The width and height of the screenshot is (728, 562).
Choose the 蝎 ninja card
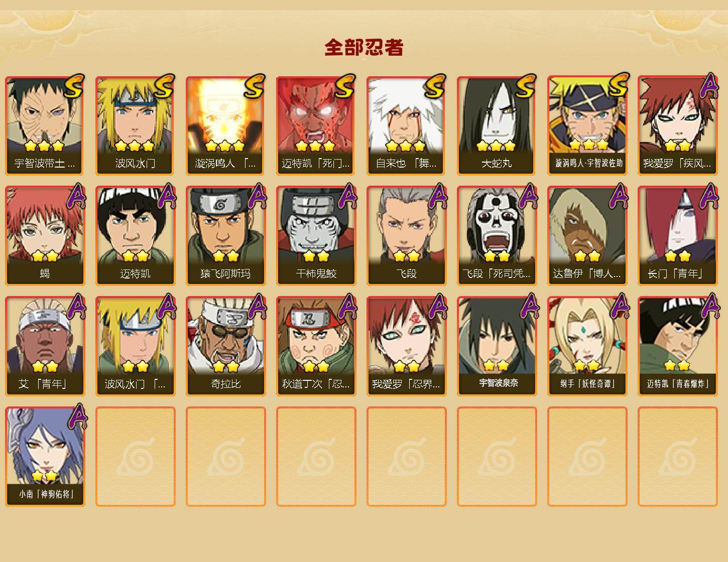pos(45,236)
